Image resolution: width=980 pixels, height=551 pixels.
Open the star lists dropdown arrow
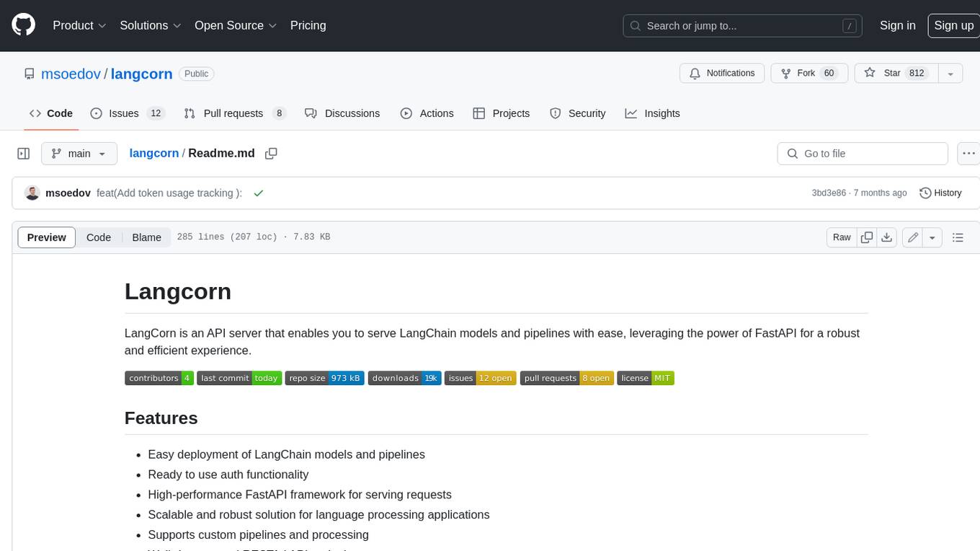tap(950, 73)
